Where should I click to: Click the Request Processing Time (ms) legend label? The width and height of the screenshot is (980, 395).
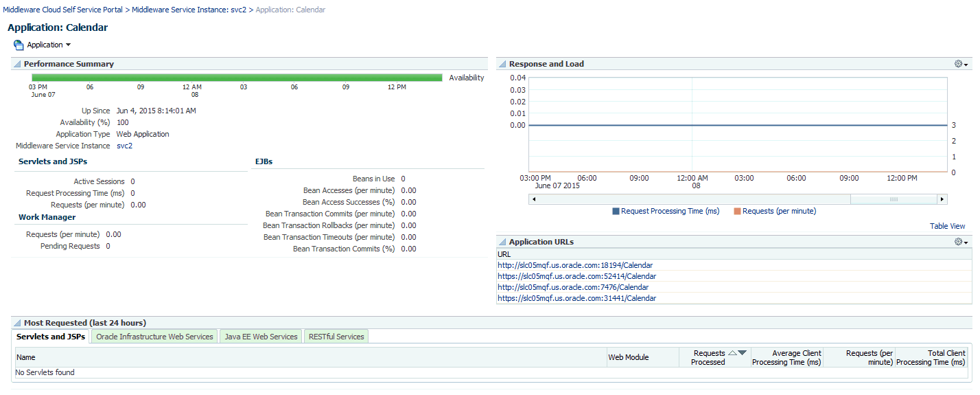click(670, 212)
